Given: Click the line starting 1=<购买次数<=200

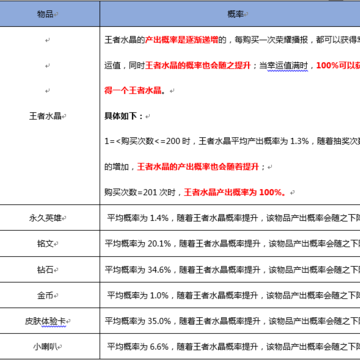Looking at the screenshot, I should [232, 141].
